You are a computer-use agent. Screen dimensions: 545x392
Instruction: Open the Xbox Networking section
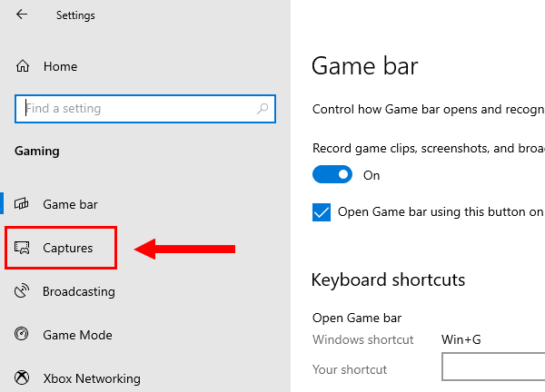click(92, 378)
